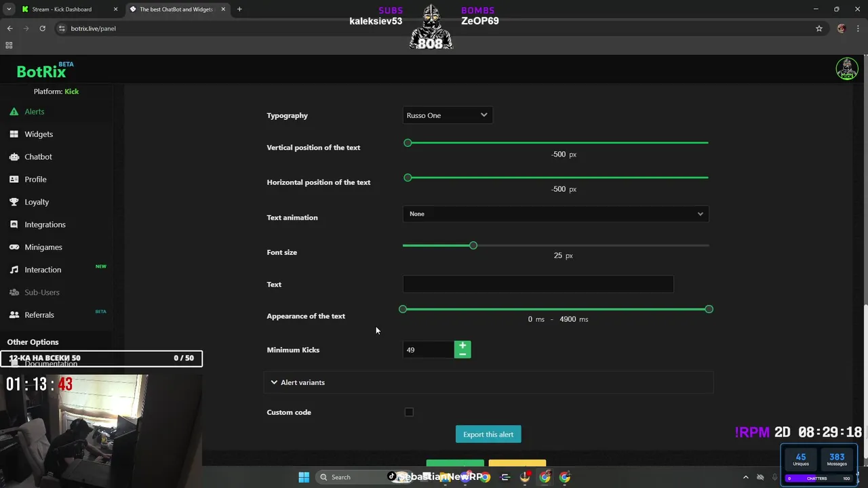The image size is (868, 488).
Task: Switch to Stream - Kick Dashboard tab
Action: click(71, 9)
